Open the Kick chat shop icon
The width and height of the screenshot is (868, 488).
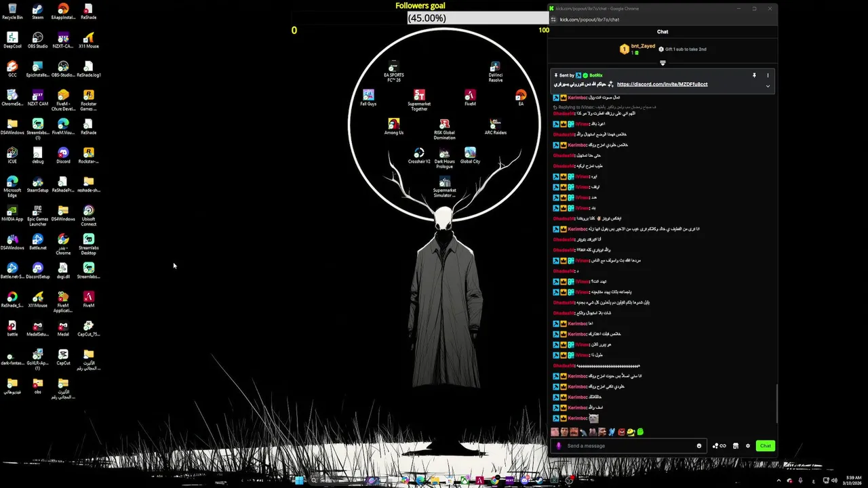click(x=736, y=446)
